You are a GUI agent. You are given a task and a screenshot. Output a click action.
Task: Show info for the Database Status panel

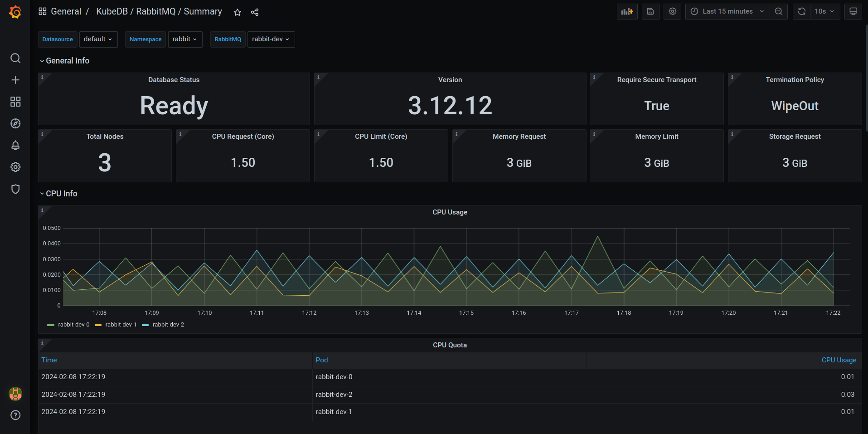tap(42, 77)
